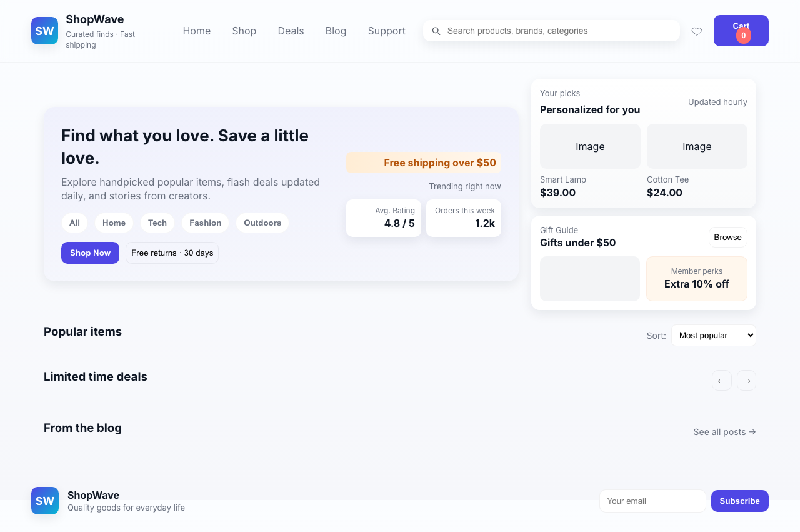This screenshot has height=532, width=800.
Task: Open the wishlist heart icon
Action: [697, 31]
